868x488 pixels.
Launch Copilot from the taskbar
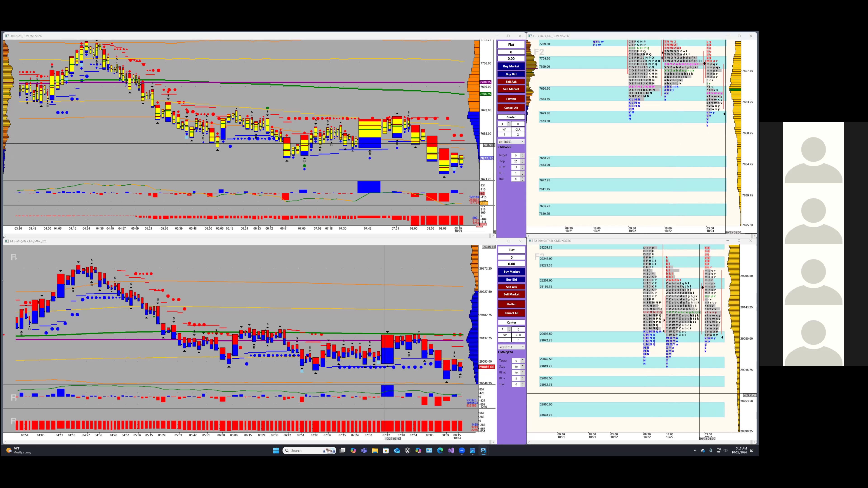(353, 450)
